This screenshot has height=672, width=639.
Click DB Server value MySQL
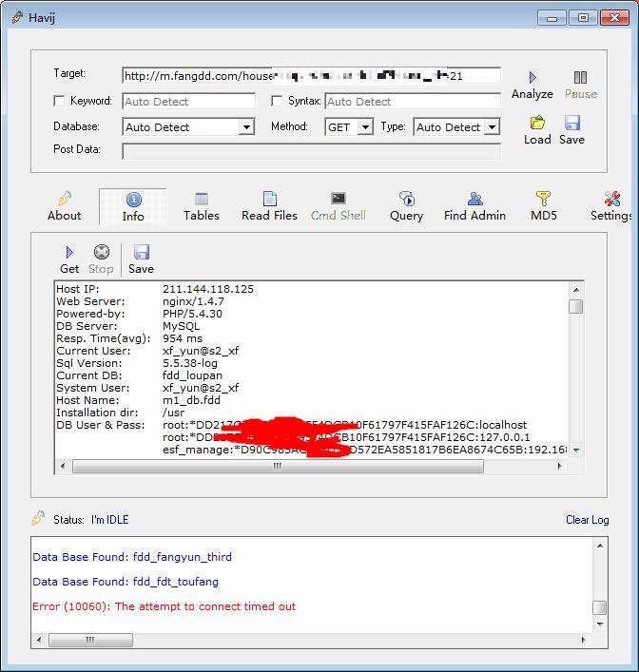(181, 326)
